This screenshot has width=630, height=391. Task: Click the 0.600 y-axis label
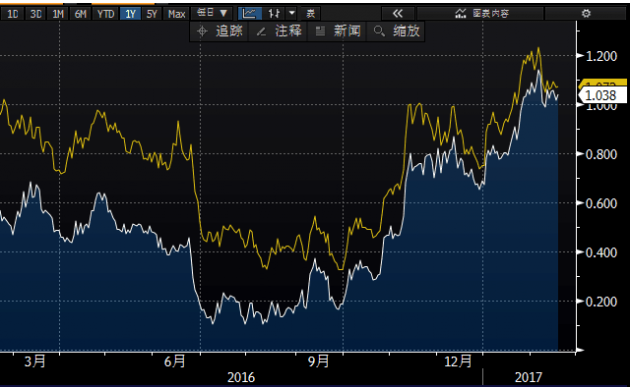[601, 203]
